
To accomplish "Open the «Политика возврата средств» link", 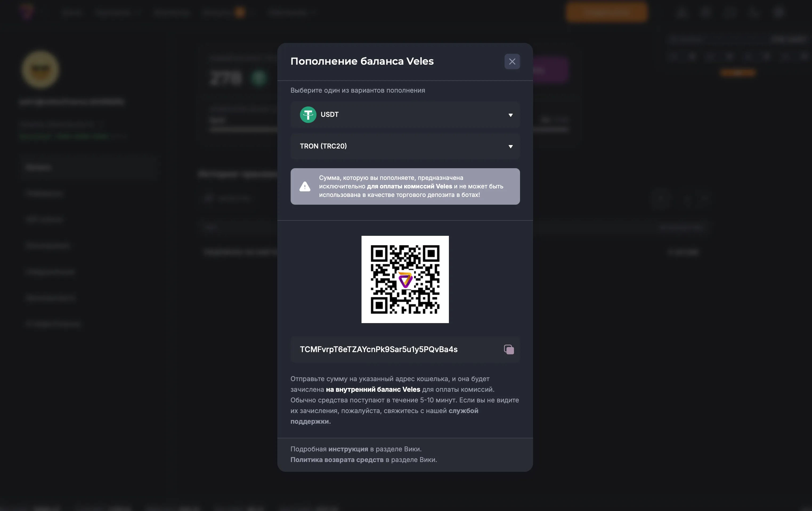I will tap(337, 460).
